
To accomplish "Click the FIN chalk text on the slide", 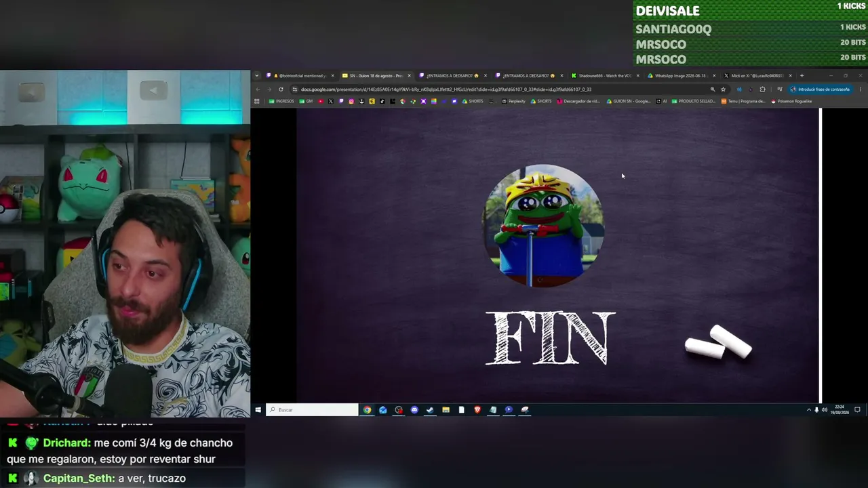I will [x=551, y=338].
